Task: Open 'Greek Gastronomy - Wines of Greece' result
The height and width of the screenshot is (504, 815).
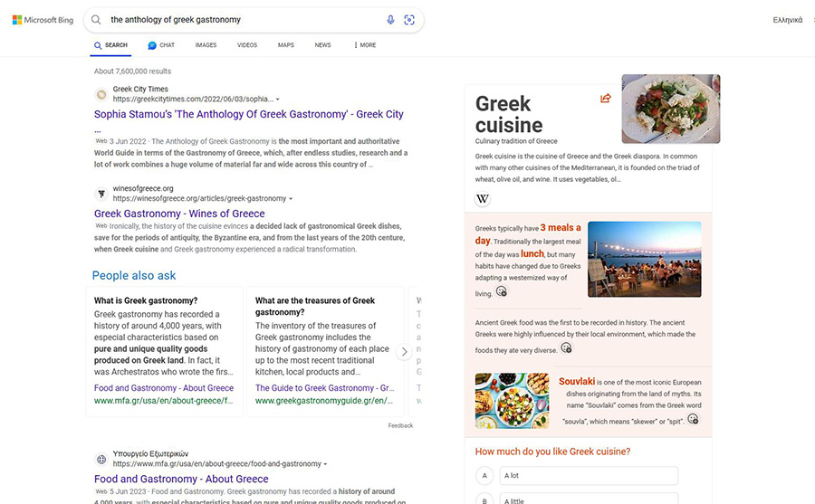Action: pos(179,214)
